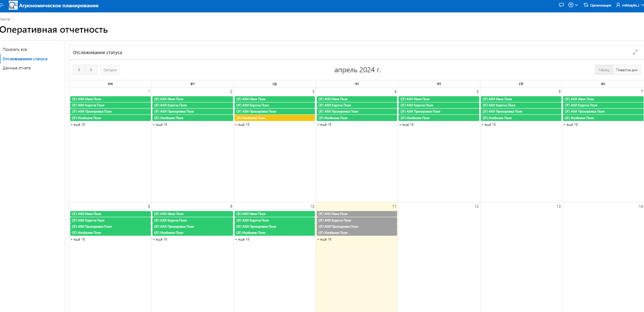This screenshot has height=312, width=644.
Task: Go to previous month in calendar
Action: 79,70
